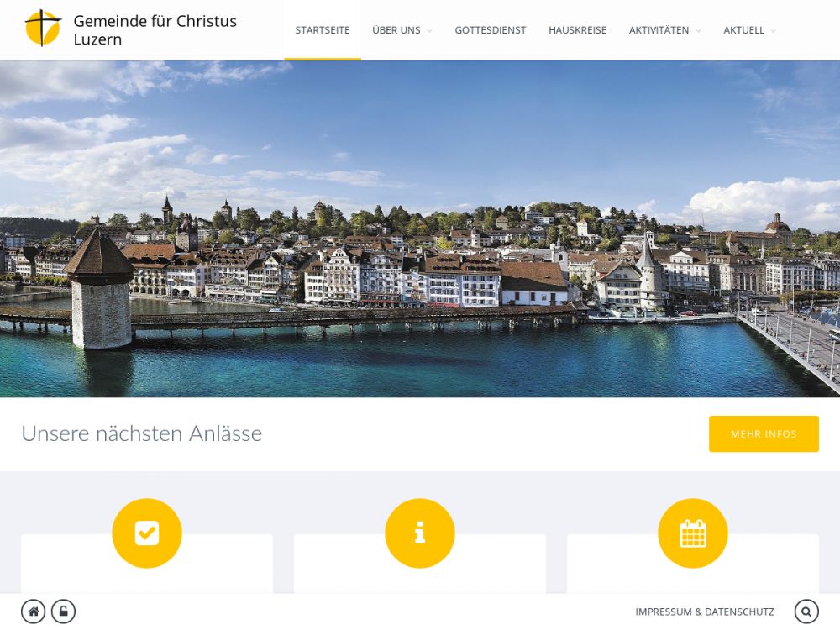Click the yellow cross logo icon
This screenshot has width=840, height=630.
[x=43, y=28]
